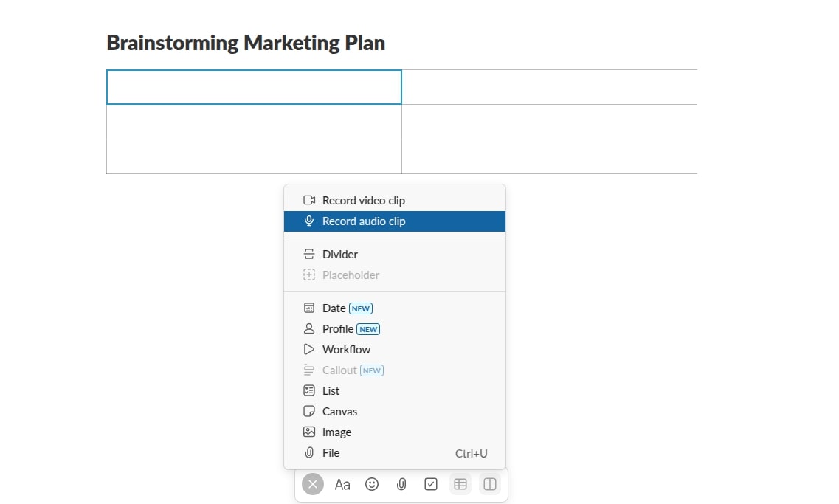Click the paperclip attachment icon in toolbar

coord(401,484)
